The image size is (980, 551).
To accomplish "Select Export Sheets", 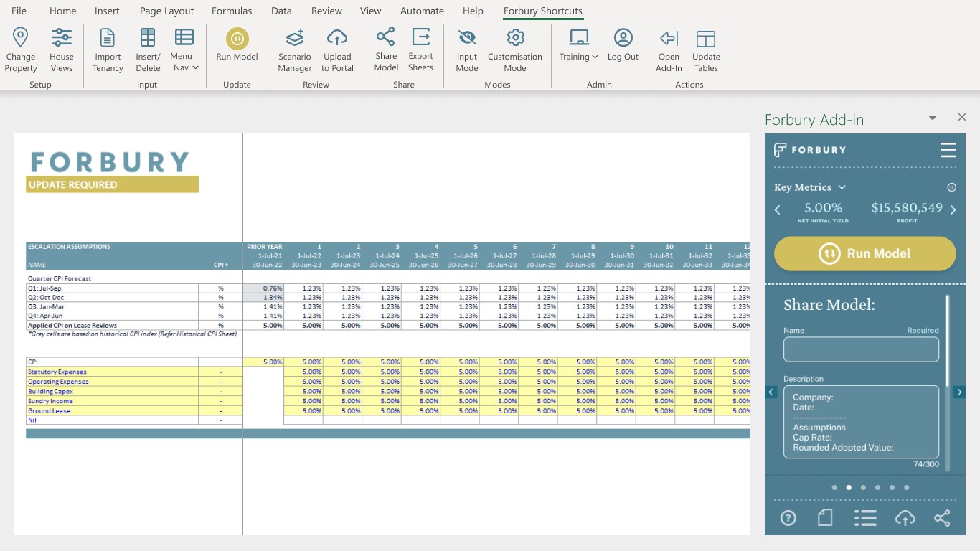I will [x=420, y=50].
